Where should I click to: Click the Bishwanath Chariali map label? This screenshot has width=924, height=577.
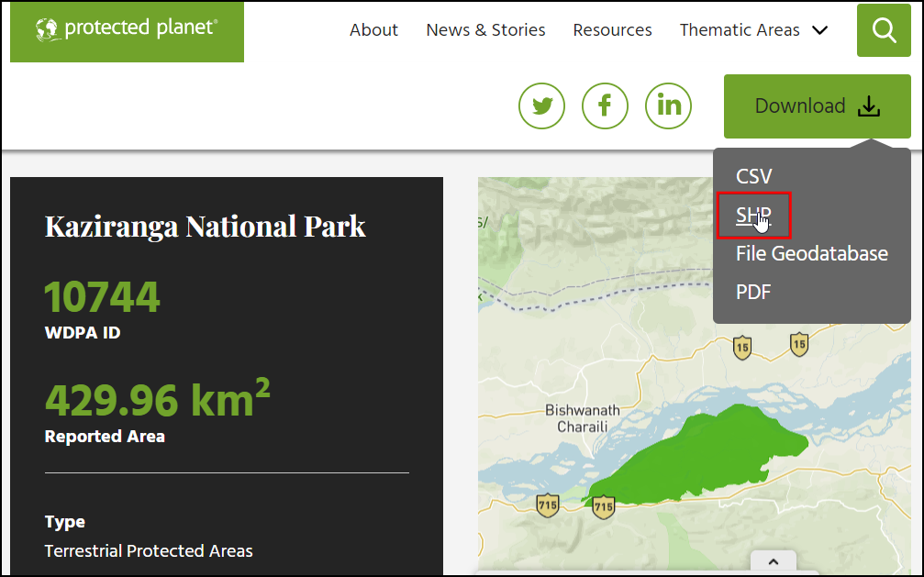[582, 418]
